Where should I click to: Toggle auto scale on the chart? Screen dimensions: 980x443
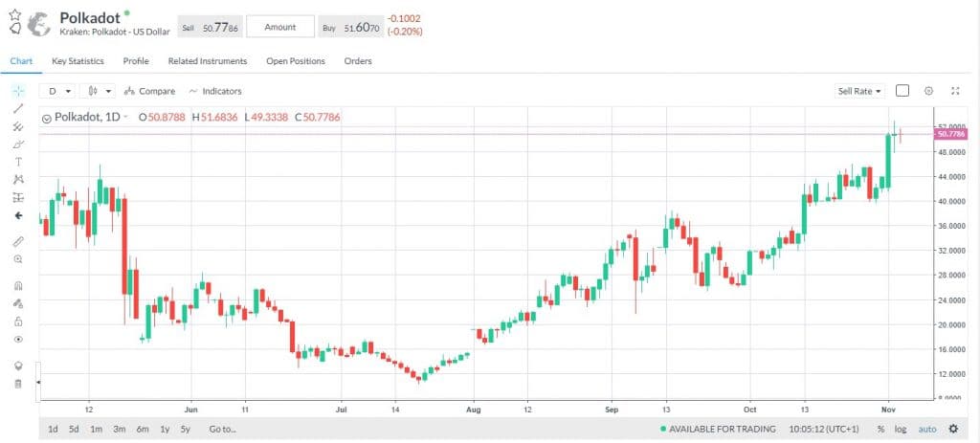[927, 430]
